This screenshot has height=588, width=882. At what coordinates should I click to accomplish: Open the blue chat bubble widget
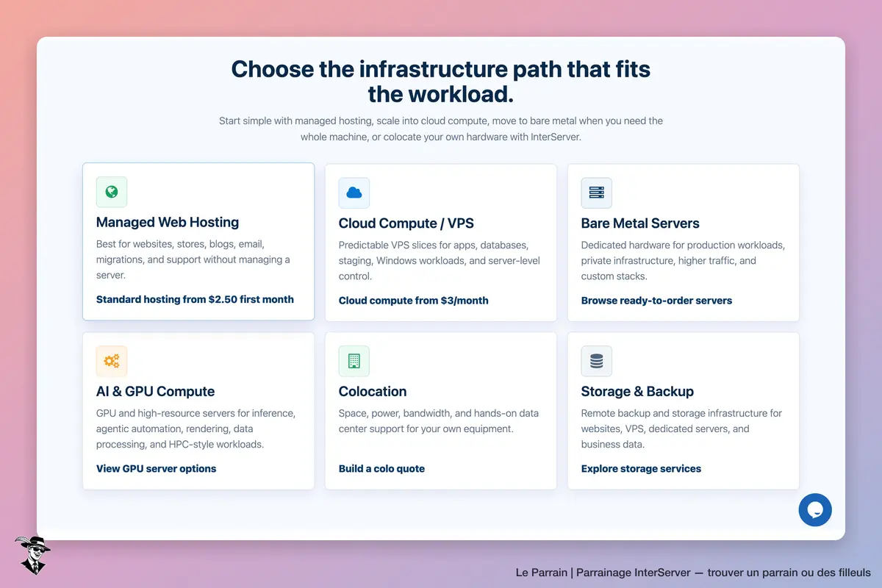[815, 509]
